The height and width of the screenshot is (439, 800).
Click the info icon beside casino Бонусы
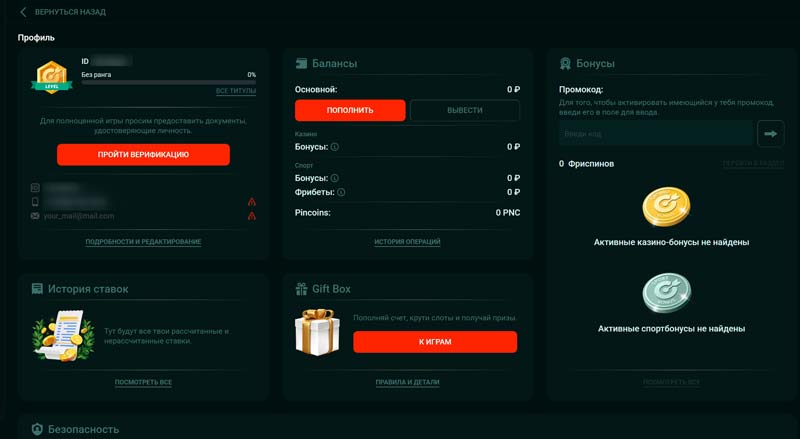coord(335,147)
